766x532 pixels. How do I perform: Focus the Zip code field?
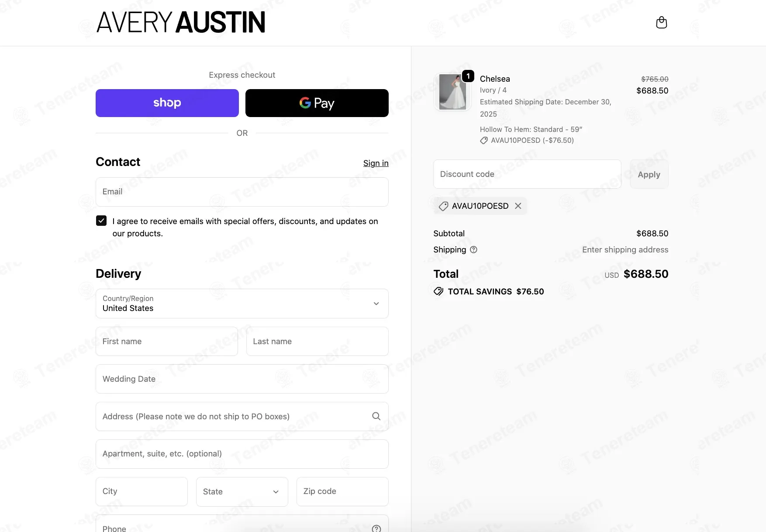pos(342,492)
